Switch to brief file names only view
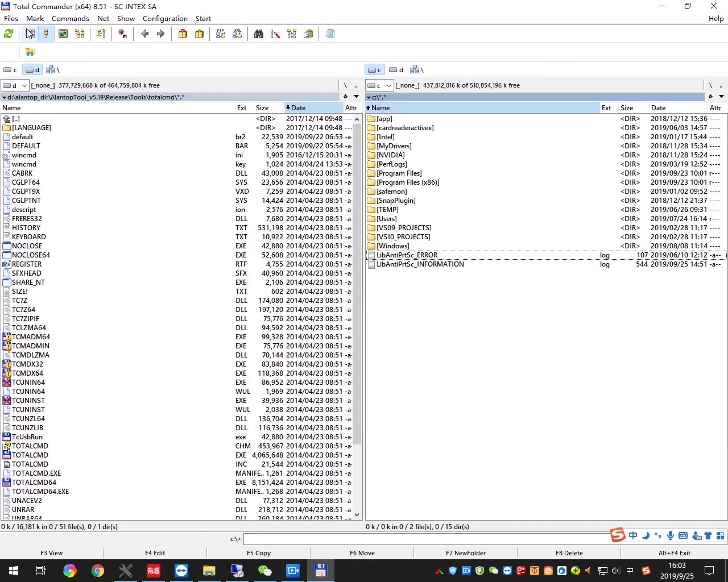728x582 pixels. coord(30,34)
